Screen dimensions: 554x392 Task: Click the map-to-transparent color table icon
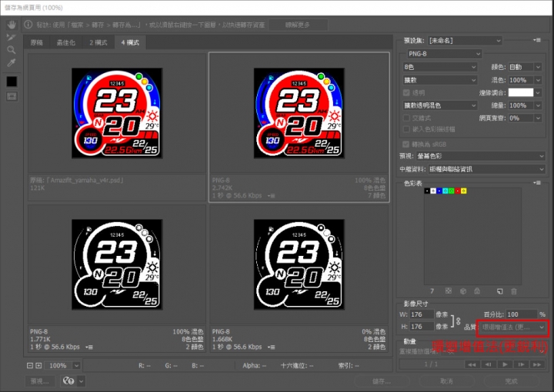[449, 291]
